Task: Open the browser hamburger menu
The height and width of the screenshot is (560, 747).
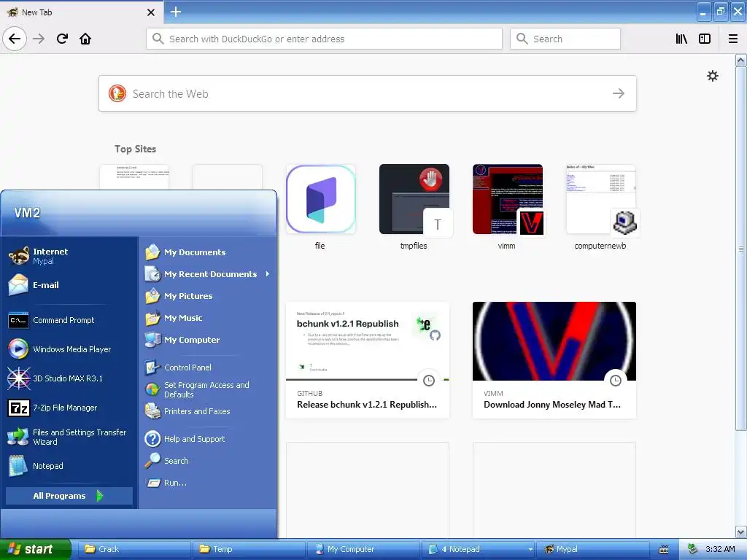Action: (x=733, y=39)
